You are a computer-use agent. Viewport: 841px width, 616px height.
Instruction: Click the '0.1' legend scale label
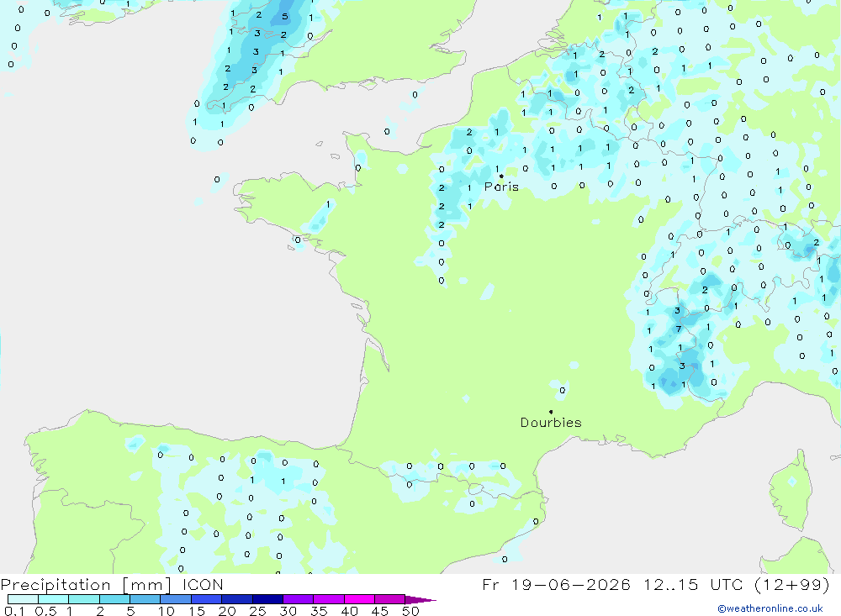click(x=14, y=611)
